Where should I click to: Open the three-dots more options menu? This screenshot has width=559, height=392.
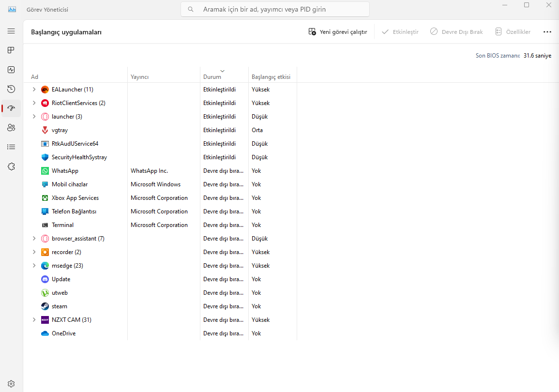click(x=547, y=32)
